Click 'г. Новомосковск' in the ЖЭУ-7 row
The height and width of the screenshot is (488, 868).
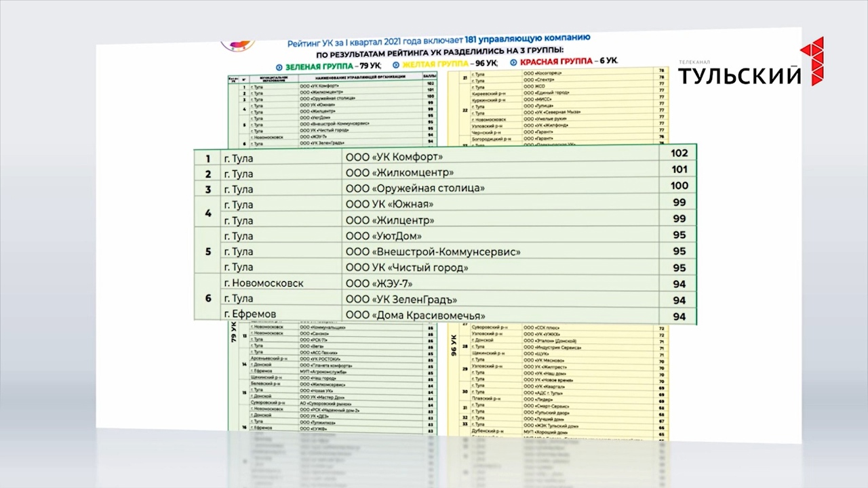click(263, 283)
